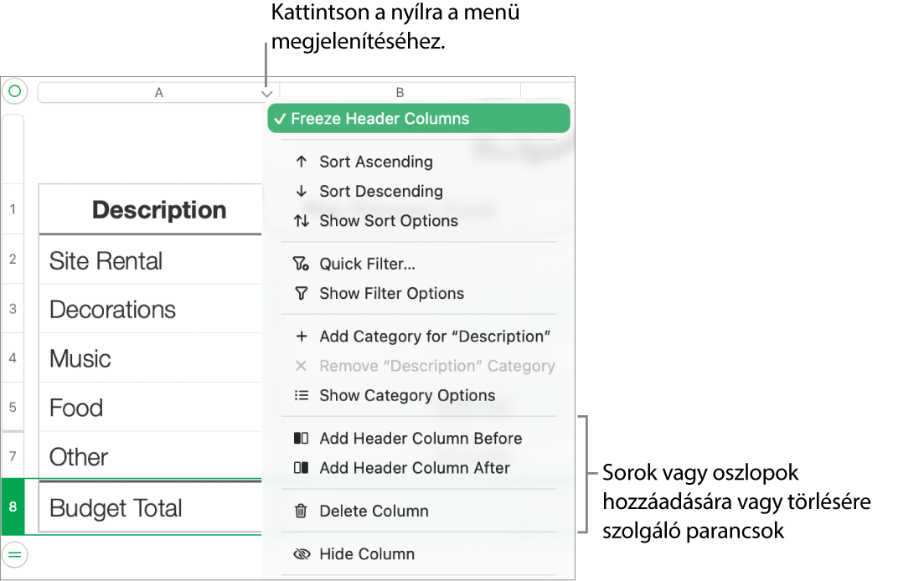924x581 pixels.
Task: Choose Add Category for "Description"
Action: (434, 337)
